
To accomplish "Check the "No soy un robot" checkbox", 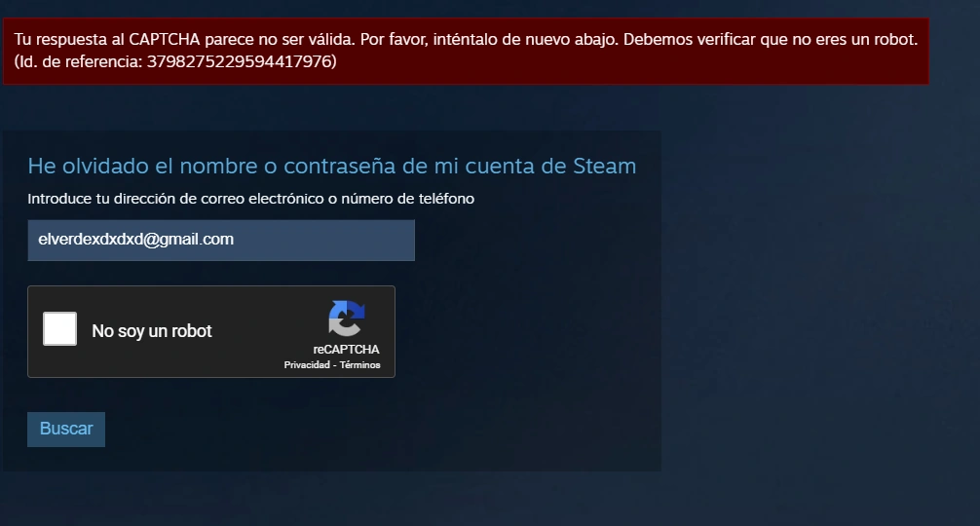I will click(60, 328).
